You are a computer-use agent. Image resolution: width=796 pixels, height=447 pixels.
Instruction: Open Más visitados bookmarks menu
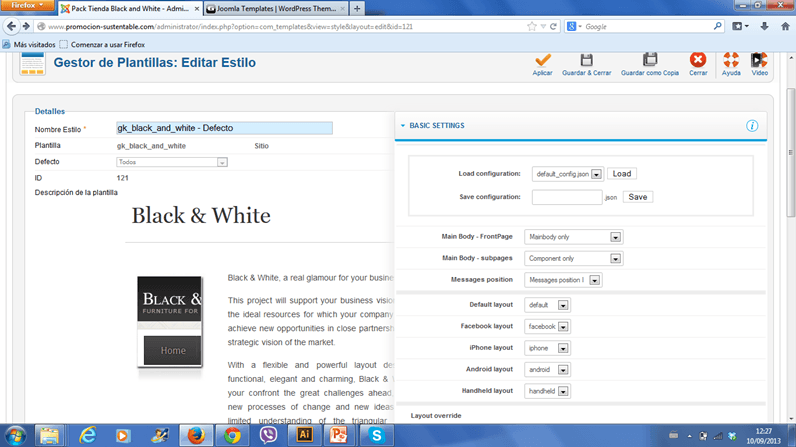(x=29, y=45)
